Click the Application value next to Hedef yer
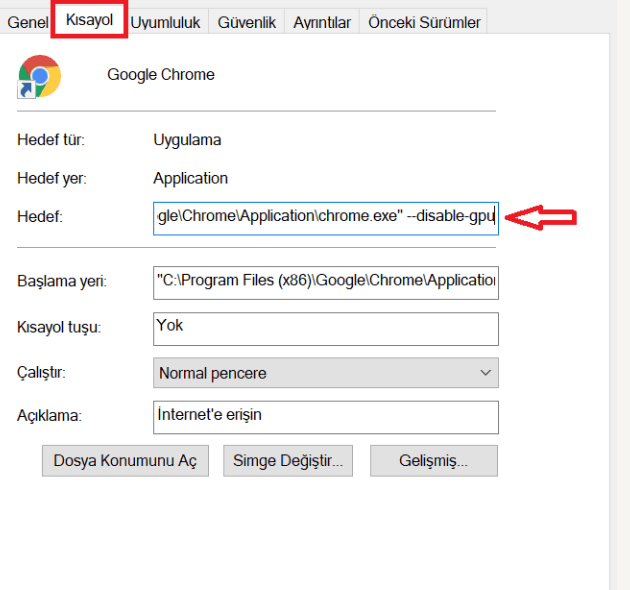The width and height of the screenshot is (630, 590). (190, 178)
